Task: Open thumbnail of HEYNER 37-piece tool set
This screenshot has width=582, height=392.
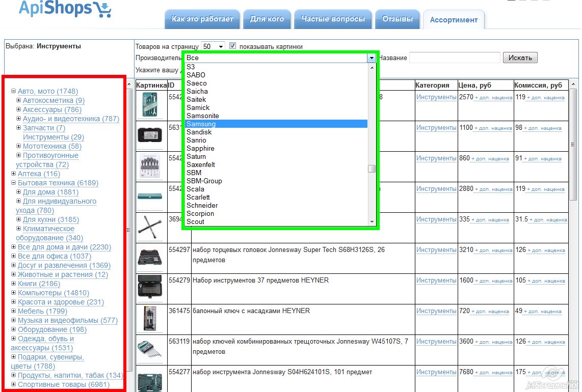Action: 149,286
